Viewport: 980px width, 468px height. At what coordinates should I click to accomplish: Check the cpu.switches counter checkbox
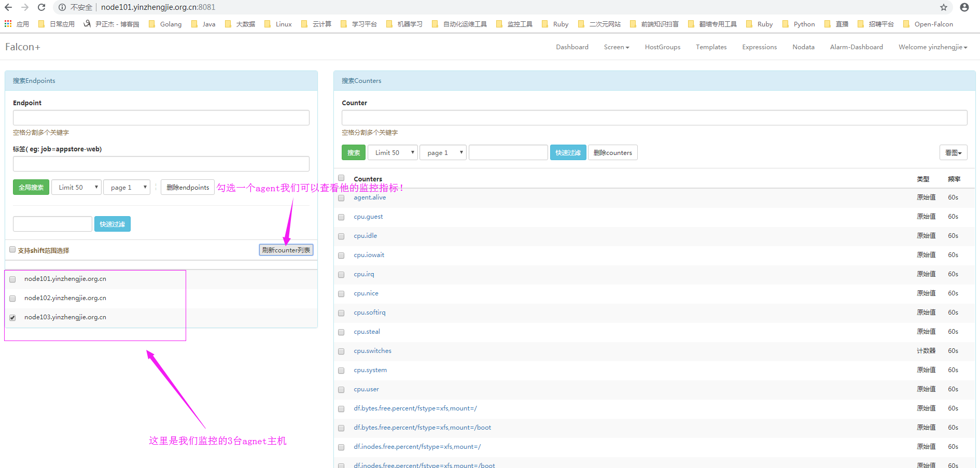(x=341, y=351)
